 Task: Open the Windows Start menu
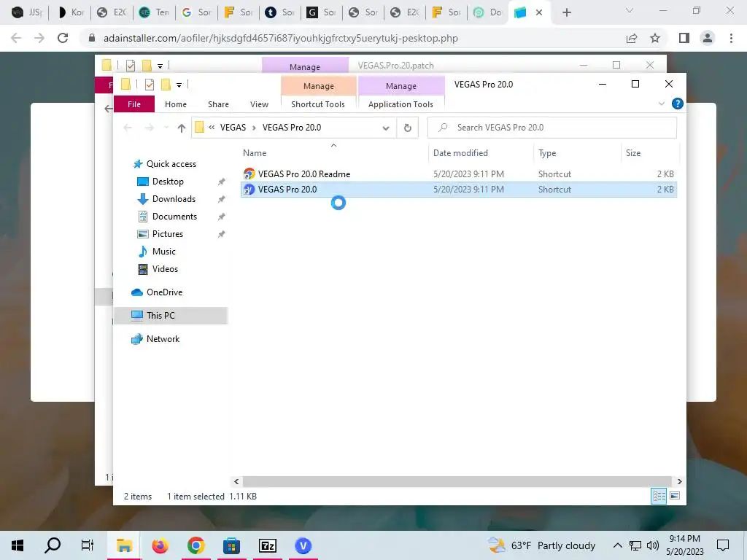click(x=18, y=545)
